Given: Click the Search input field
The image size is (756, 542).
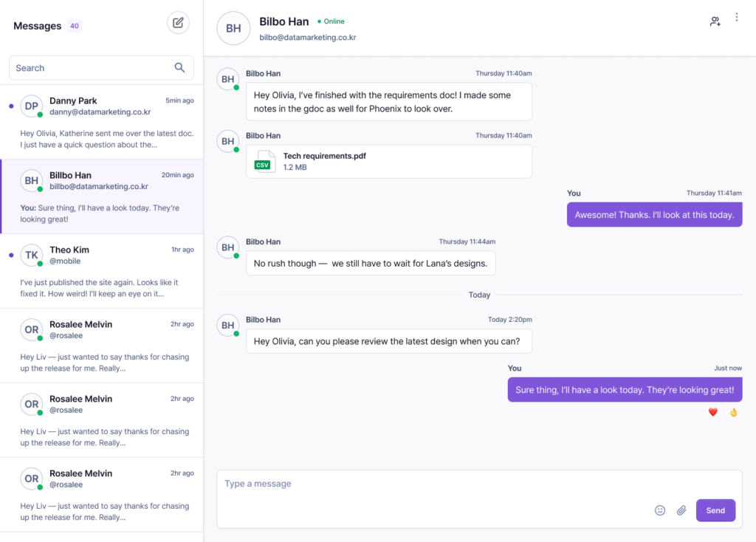Looking at the screenshot, I should (101, 68).
